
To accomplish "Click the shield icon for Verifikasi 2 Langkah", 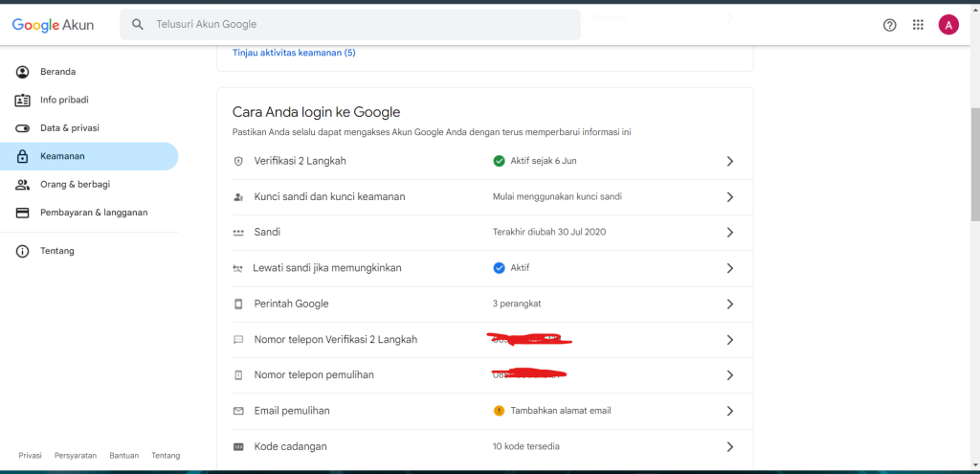I will [238, 161].
